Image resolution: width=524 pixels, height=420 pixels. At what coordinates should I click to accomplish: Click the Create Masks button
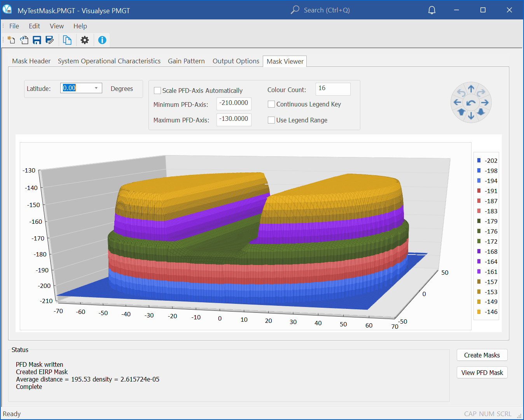[x=482, y=355]
